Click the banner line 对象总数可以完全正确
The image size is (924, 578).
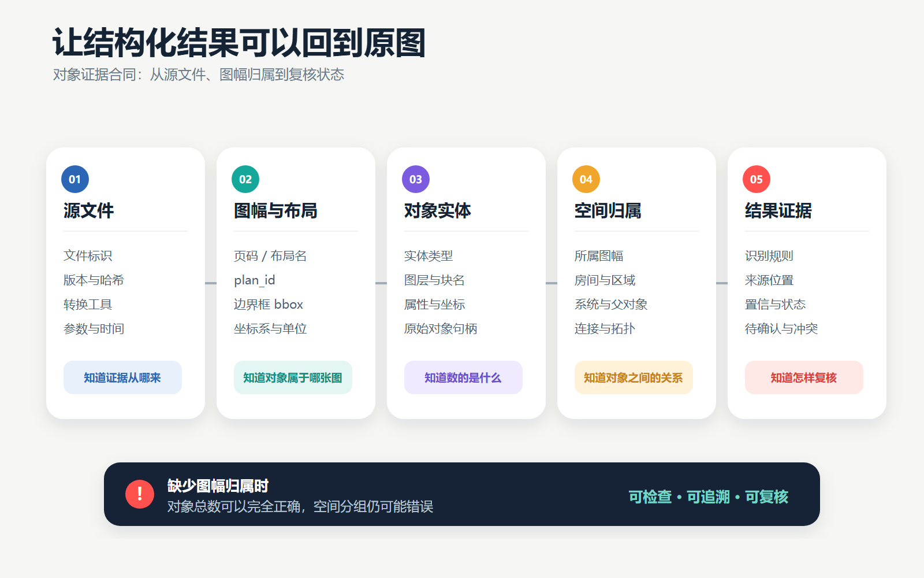tap(300, 506)
